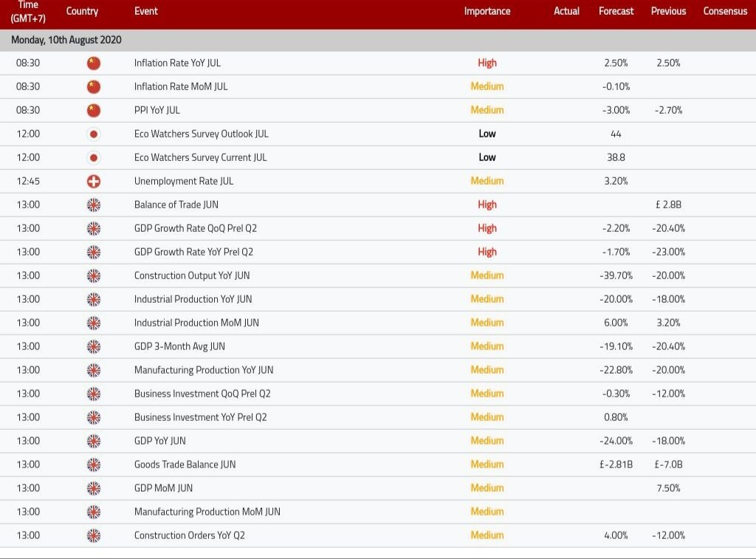Sort by the Importance column header
Viewport: 756px width, 559px height.
pos(487,11)
